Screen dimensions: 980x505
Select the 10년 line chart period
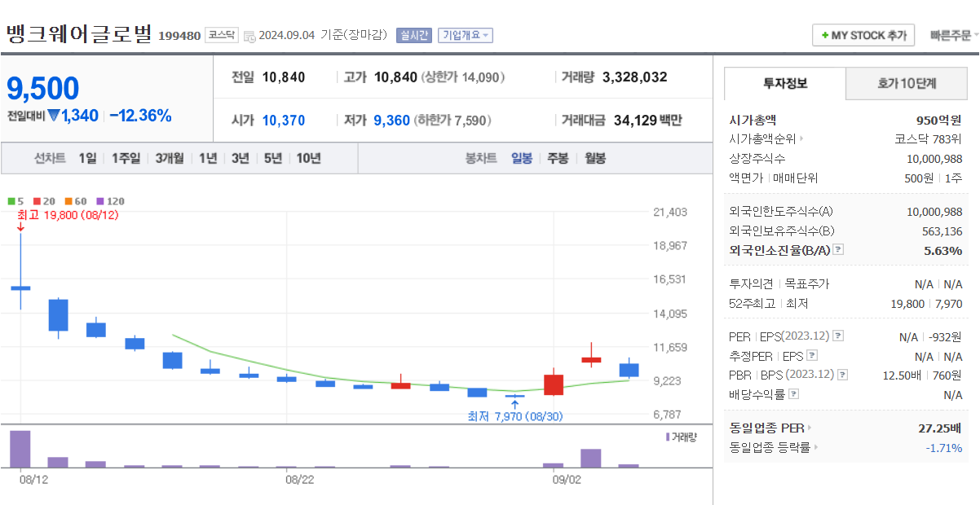pos(308,158)
